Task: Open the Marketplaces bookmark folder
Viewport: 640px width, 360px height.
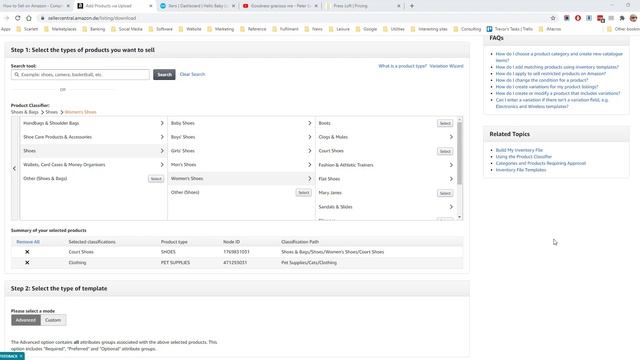Action: (60, 29)
